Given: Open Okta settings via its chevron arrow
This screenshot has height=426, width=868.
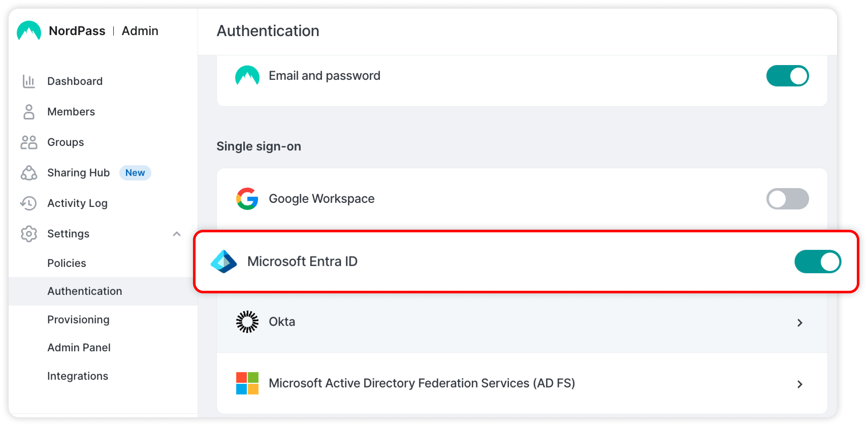Looking at the screenshot, I should [x=800, y=323].
